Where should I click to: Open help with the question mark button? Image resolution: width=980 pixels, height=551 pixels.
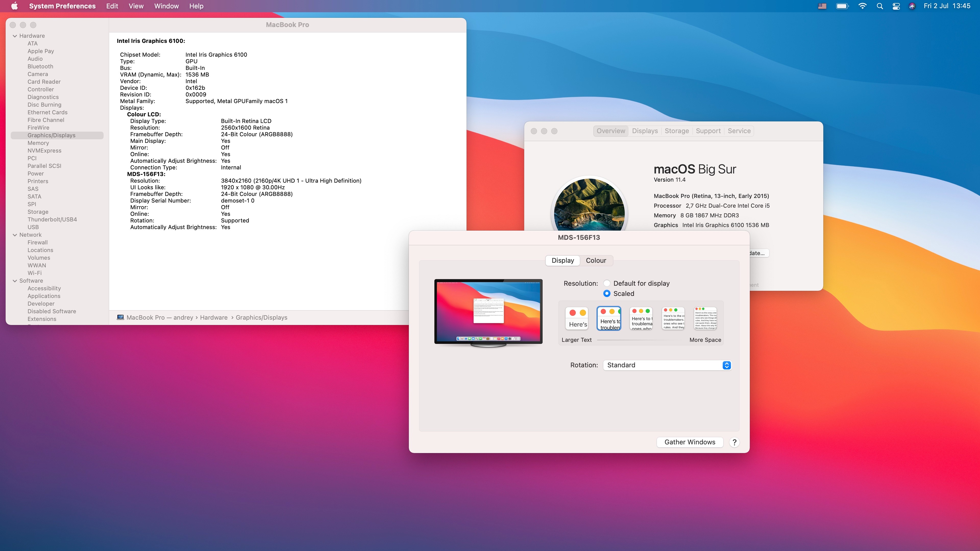735,442
